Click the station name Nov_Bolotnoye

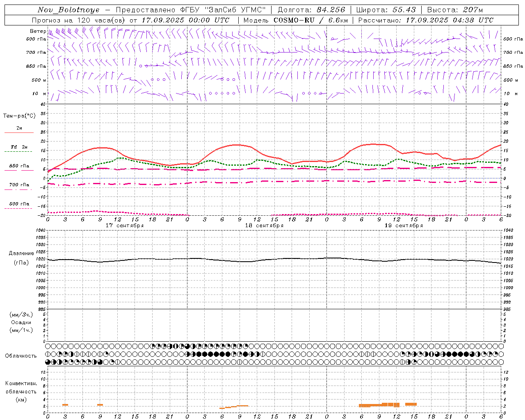coord(68,10)
